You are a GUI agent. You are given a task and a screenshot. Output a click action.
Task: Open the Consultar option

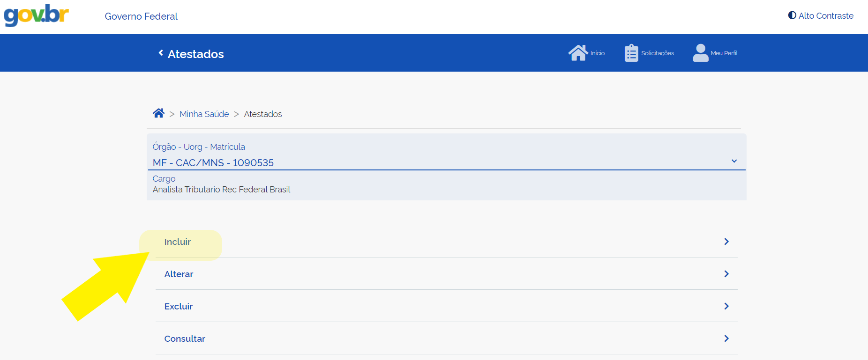point(185,339)
